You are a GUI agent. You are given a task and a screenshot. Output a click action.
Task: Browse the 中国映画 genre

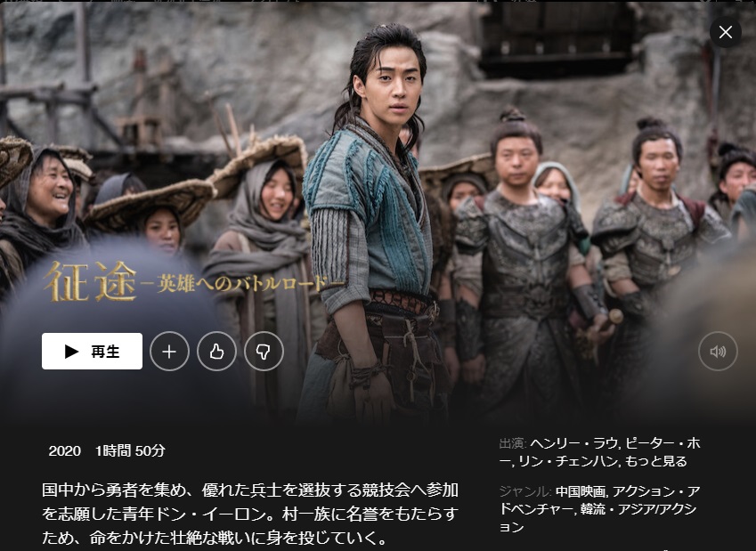(x=581, y=491)
